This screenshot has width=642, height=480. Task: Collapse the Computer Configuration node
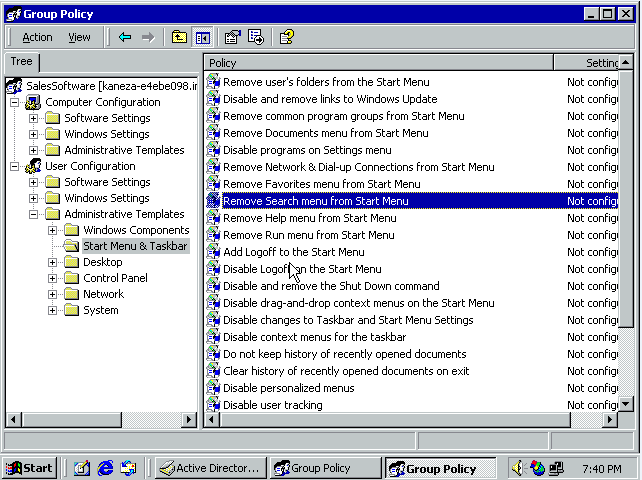point(14,102)
